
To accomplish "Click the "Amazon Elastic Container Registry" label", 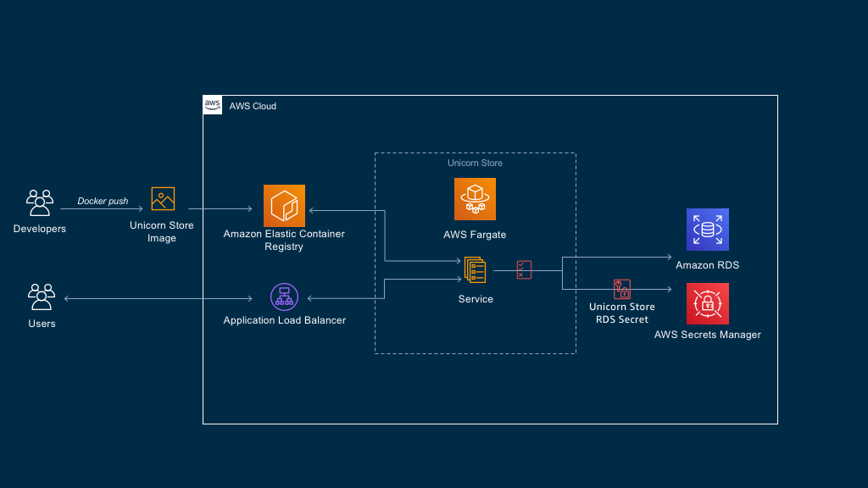I will [284, 240].
